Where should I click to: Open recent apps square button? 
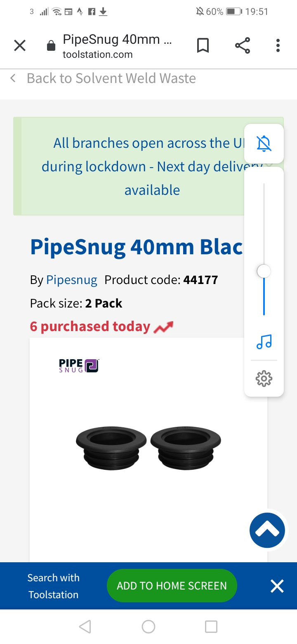click(211, 627)
